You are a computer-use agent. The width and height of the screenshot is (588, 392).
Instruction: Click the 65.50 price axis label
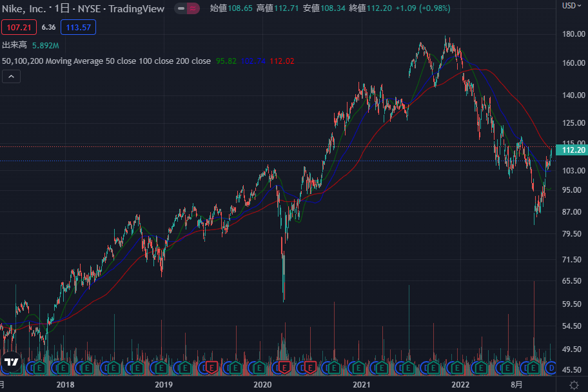[572, 281]
